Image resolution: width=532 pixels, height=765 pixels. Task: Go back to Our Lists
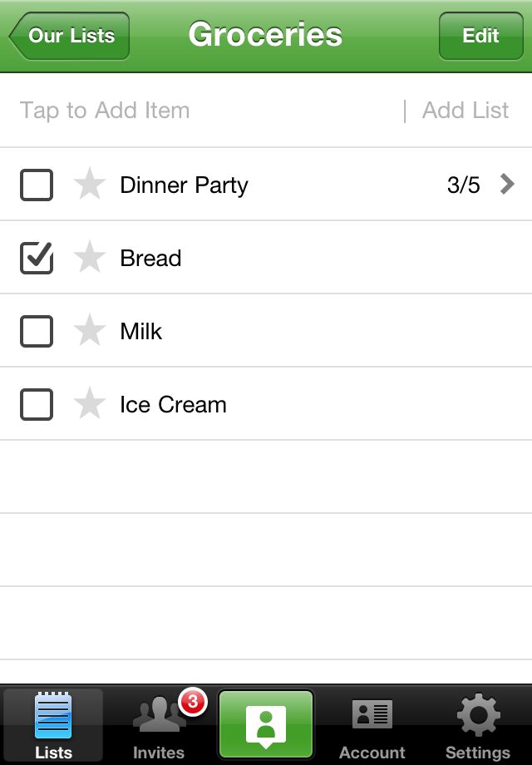coord(69,36)
